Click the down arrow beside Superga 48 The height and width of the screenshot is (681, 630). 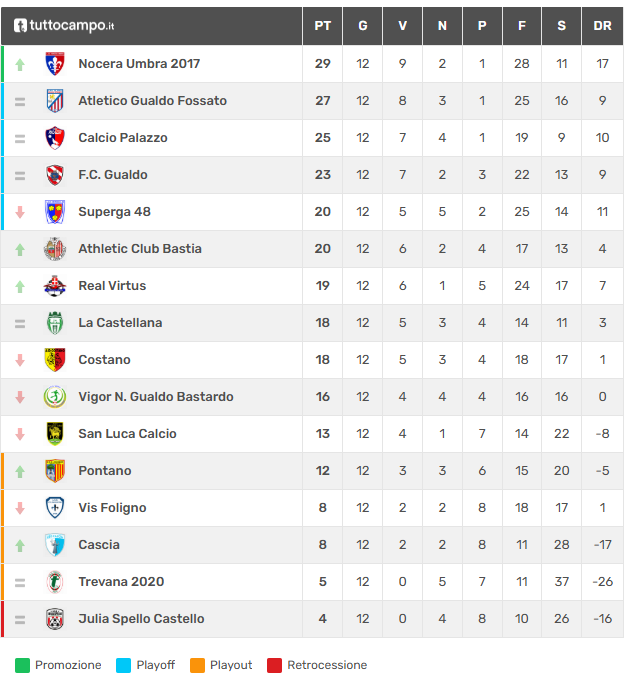(x=20, y=213)
